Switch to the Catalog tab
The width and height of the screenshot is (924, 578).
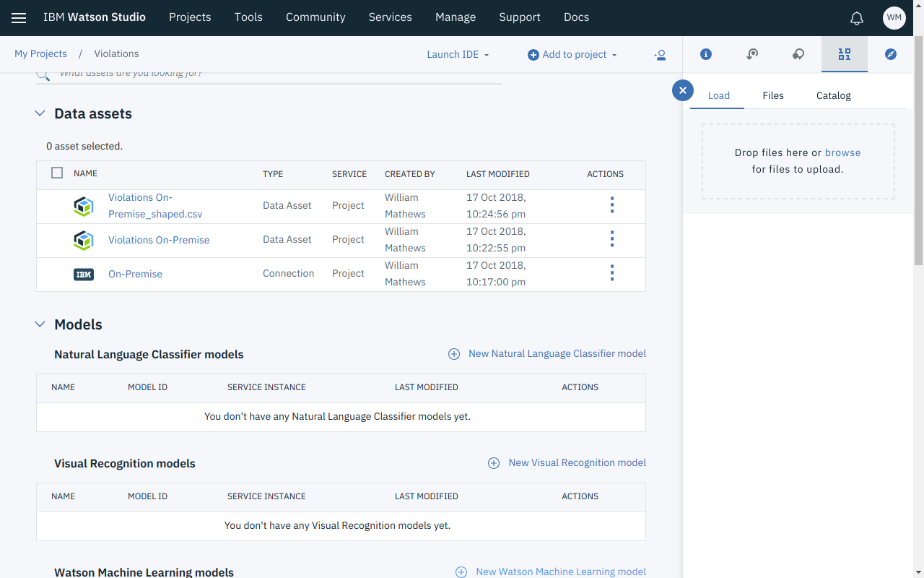[x=834, y=95]
